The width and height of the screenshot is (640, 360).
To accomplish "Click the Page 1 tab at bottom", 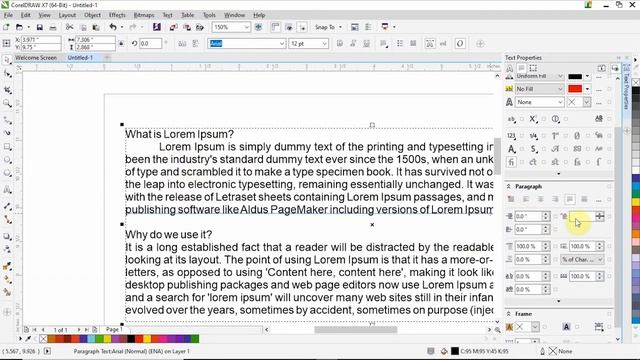I will pyautogui.click(x=114, y=329).
